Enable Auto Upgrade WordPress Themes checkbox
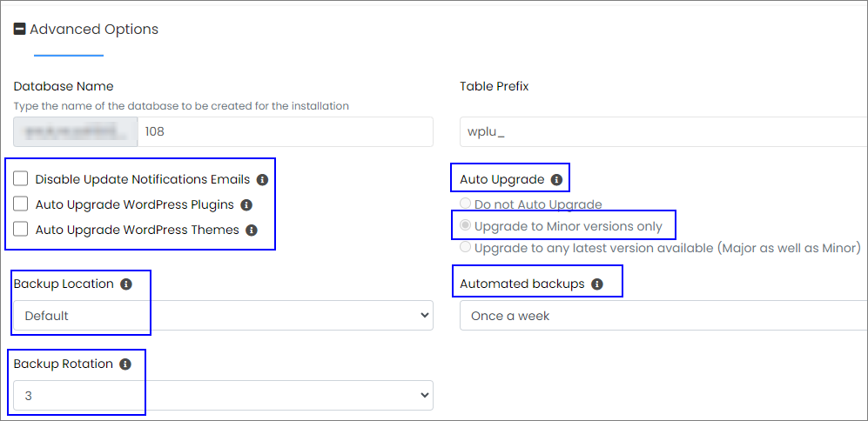The image size is (868, 421). point(21,229)
